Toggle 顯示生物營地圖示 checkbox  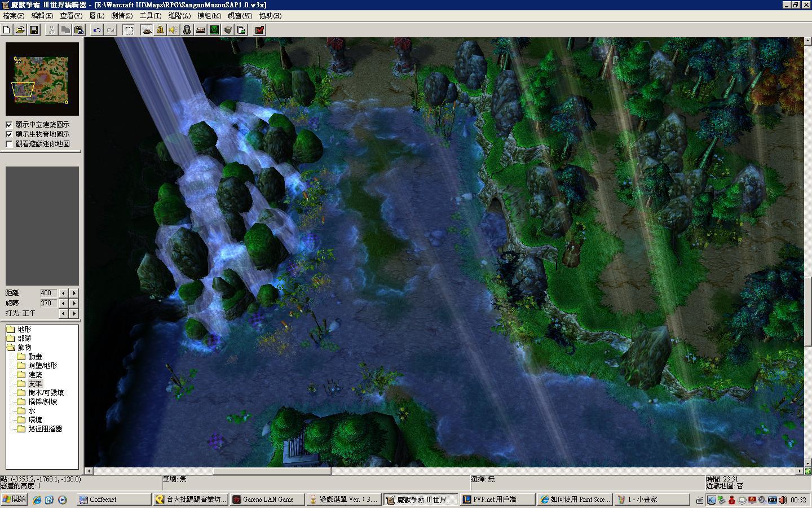click(x=9, y=134)
